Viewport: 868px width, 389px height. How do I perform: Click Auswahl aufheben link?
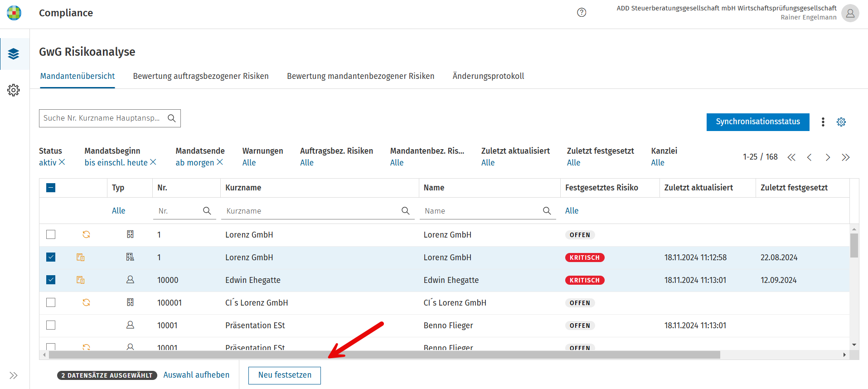click(x=196, y=375)
